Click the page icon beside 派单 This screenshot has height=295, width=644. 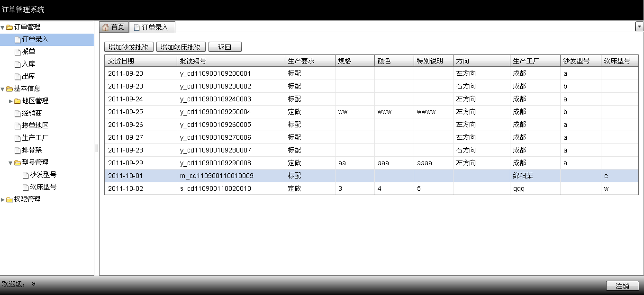pyautogui.click(x=18, y=52)
